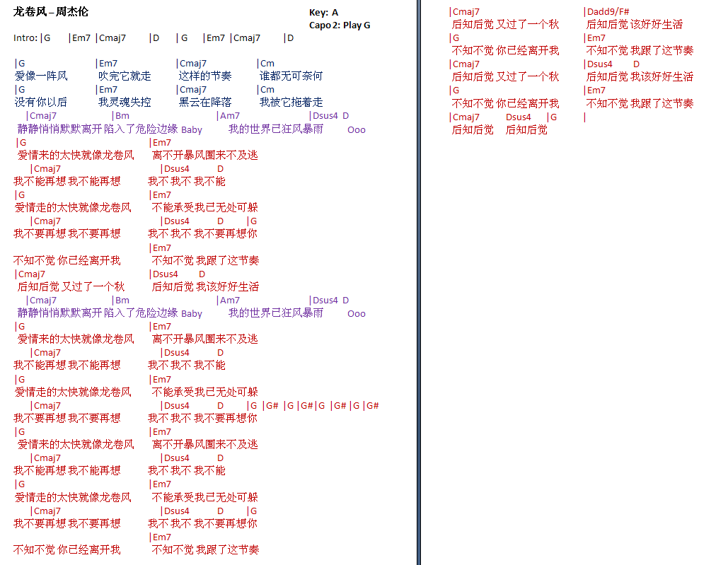Click the lyric 我灵魂失控
Viewport: 728px width, 565px height.
(x=125, y=102)
